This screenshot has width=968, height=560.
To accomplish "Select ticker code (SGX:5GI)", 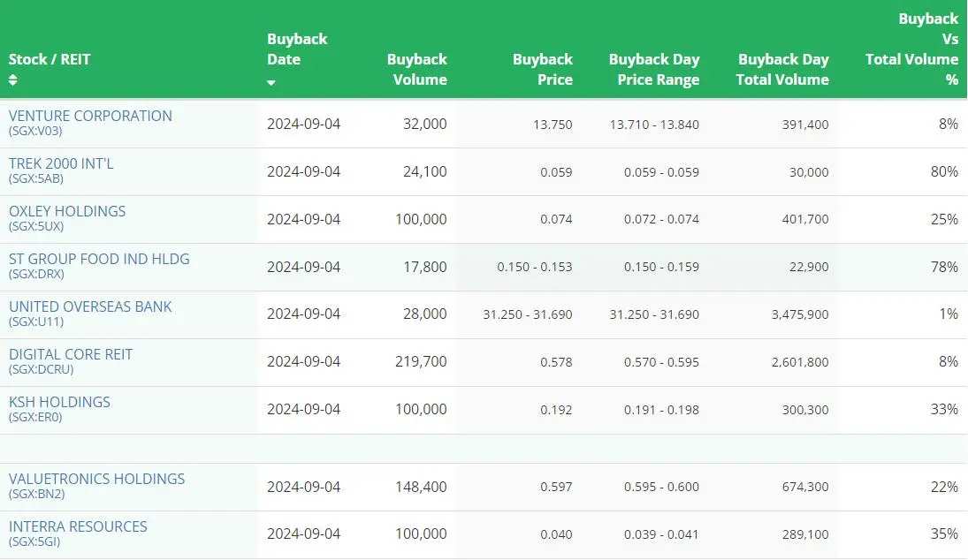I will point(34,541).
